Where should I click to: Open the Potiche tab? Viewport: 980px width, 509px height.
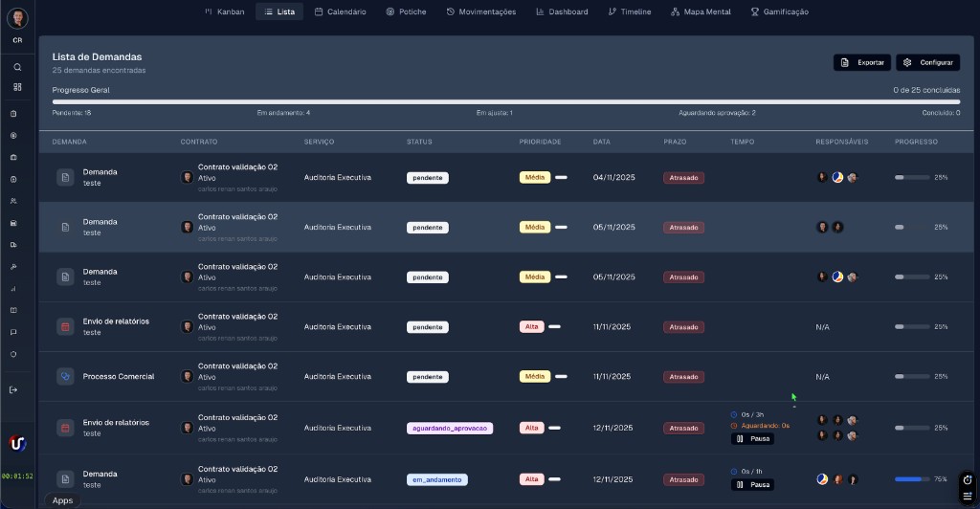coord(406,11)
